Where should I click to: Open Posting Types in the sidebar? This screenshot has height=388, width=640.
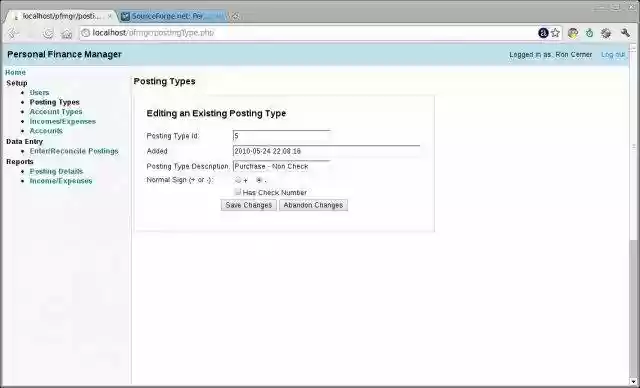(55, 102)
